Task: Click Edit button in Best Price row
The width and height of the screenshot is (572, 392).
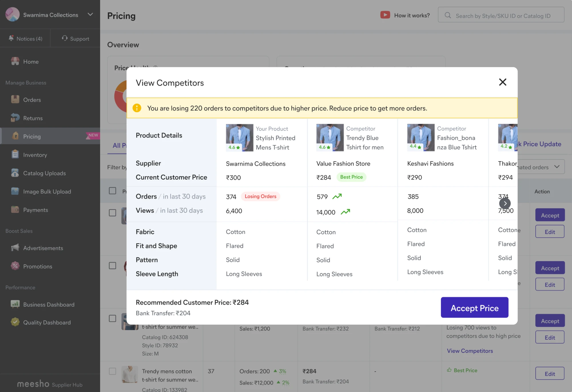Action: [x=550, y=373]
